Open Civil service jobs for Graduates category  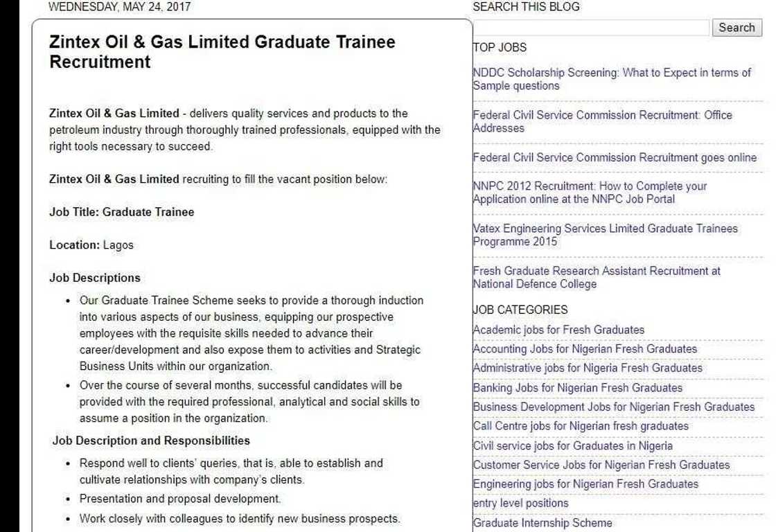(572, 446)
